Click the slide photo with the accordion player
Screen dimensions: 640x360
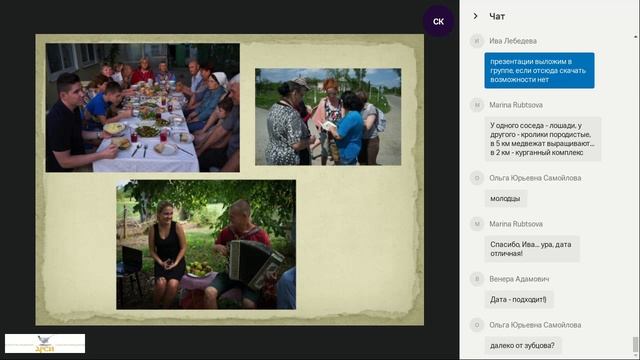click(x=206, y=244)
